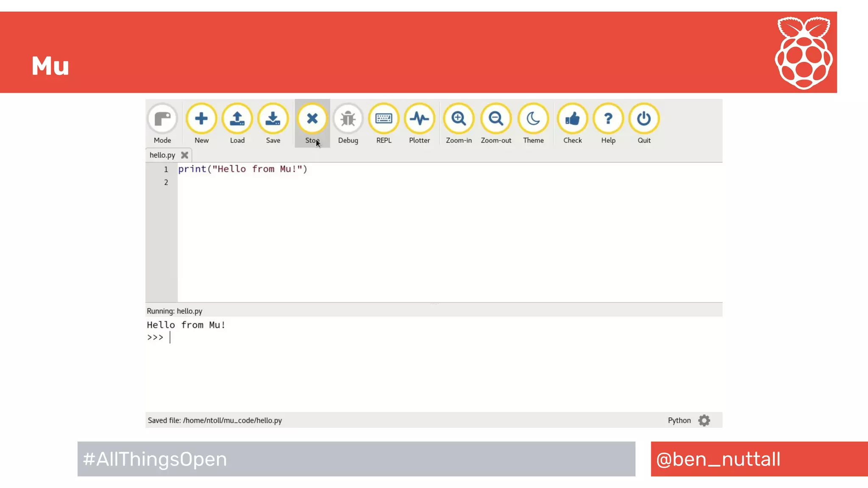
Task: Toggle the Plotter pane
Action: point(419,119)
